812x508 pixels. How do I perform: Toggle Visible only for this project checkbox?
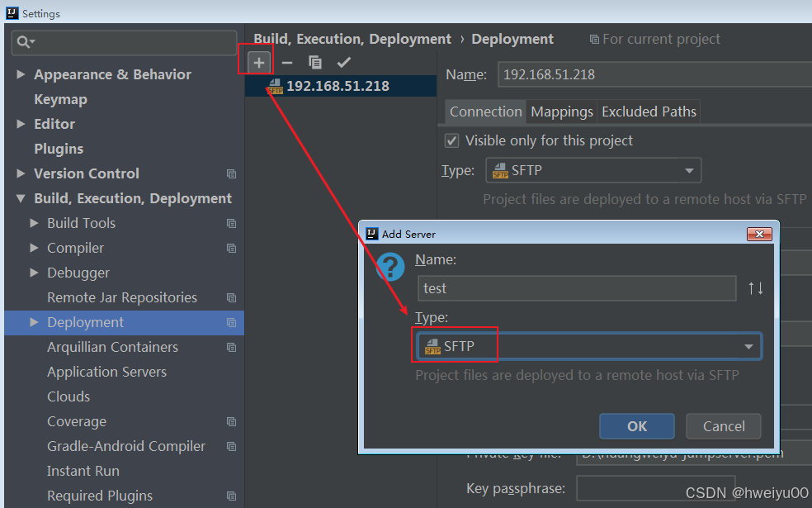point(451,141)
